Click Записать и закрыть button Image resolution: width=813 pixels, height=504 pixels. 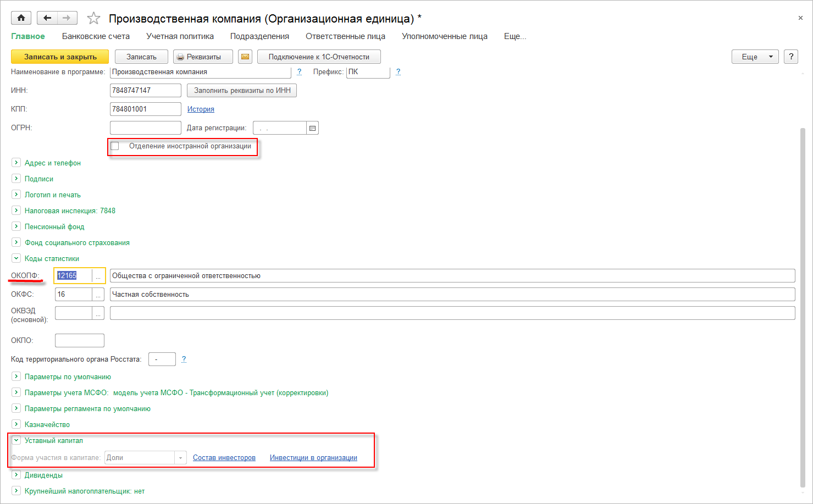pyautogui.click(x=60, y=57)
